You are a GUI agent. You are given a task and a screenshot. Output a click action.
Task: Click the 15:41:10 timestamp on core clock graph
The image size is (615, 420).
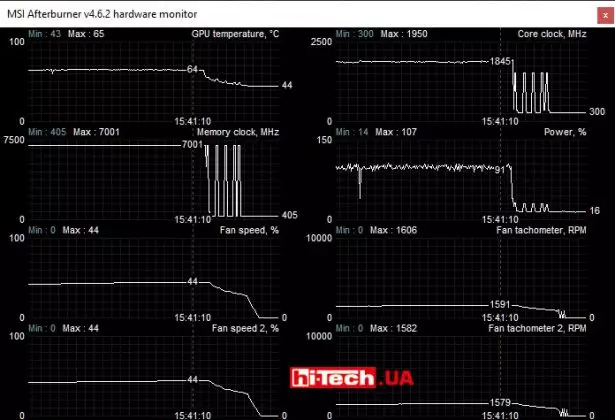pyautogui.click(x=500, y=122)
